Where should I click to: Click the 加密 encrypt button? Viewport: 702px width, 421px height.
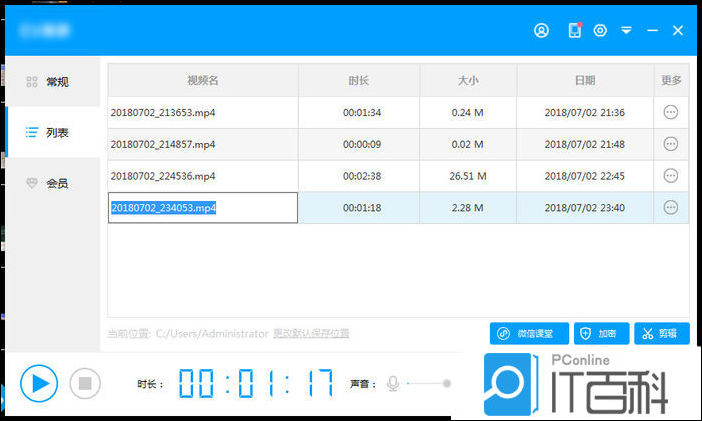click(601, 334)
